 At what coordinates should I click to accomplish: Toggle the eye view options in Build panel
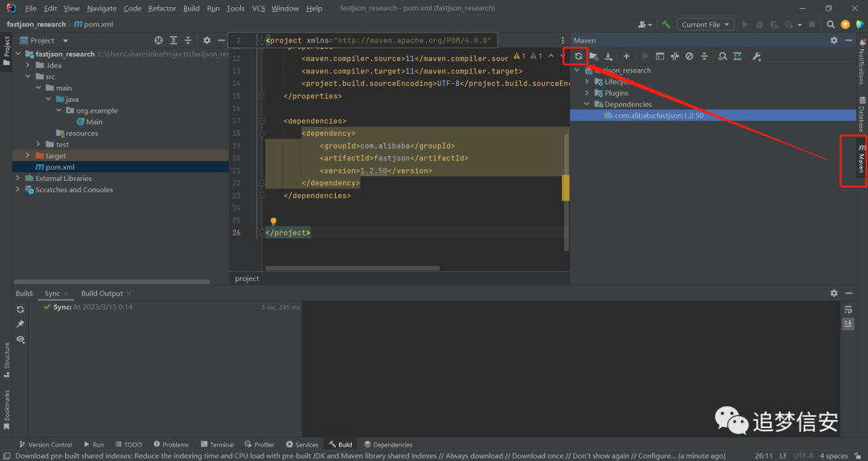(20, 339)
